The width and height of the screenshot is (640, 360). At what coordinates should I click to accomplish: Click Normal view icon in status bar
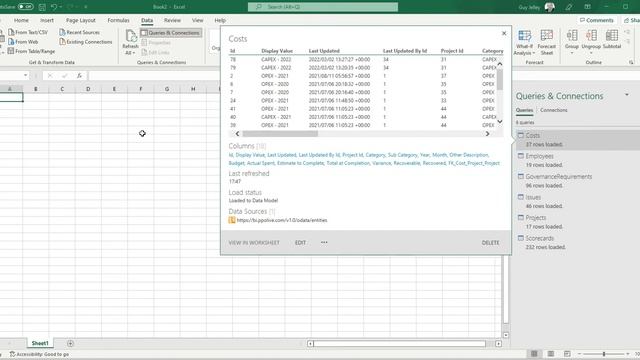[534, 354]
